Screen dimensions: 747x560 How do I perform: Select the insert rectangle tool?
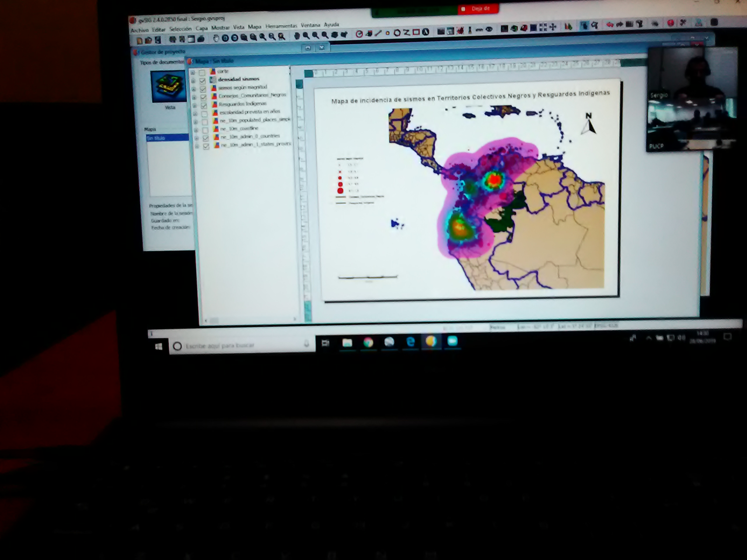click(416, 32)
